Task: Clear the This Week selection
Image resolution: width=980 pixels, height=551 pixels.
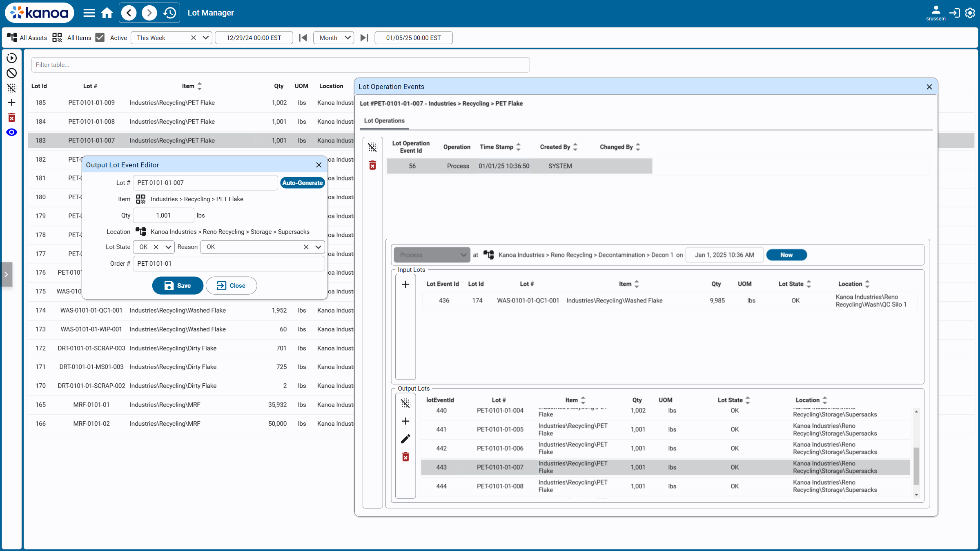Action: [194, 38]
